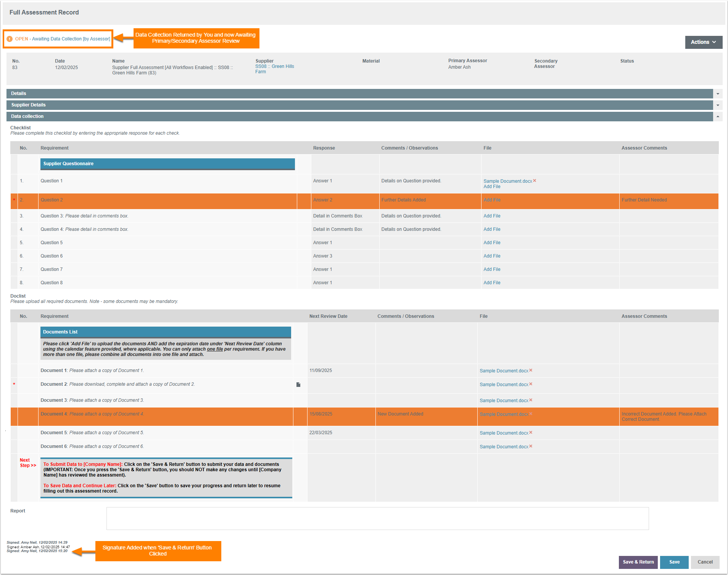
Task: Expand the Details section
Action: [718, 93]
